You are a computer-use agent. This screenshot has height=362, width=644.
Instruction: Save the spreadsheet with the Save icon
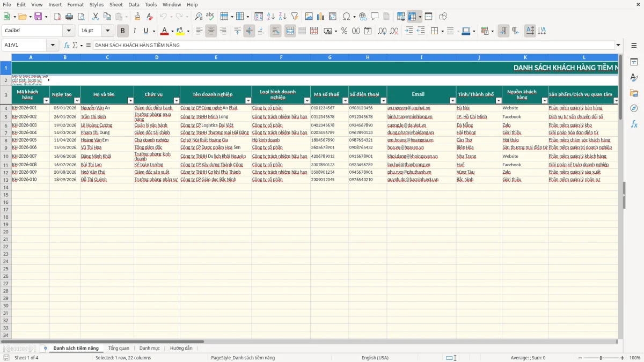tap(38, 17)
